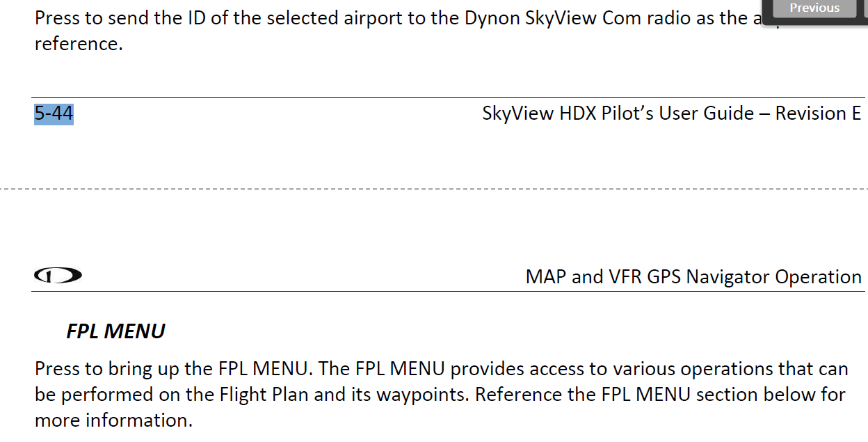Click the SkyView HDX Pilot's User Guide footer
Screen dimensions: 868x442
coord(671,113)
